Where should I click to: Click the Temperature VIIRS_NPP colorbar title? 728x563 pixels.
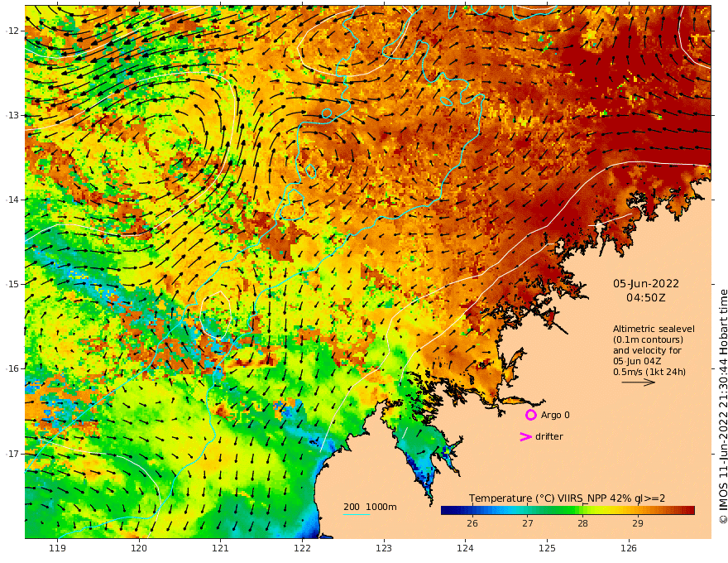[567, 498]
